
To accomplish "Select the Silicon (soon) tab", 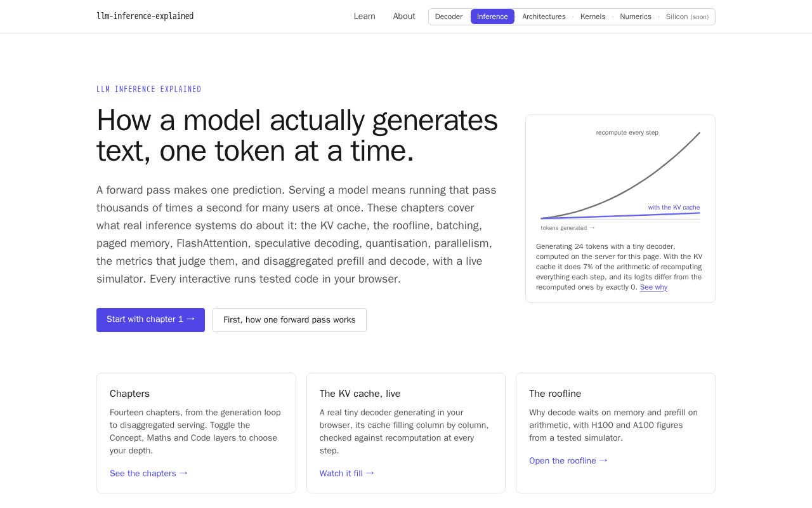I will coord(687,17).
